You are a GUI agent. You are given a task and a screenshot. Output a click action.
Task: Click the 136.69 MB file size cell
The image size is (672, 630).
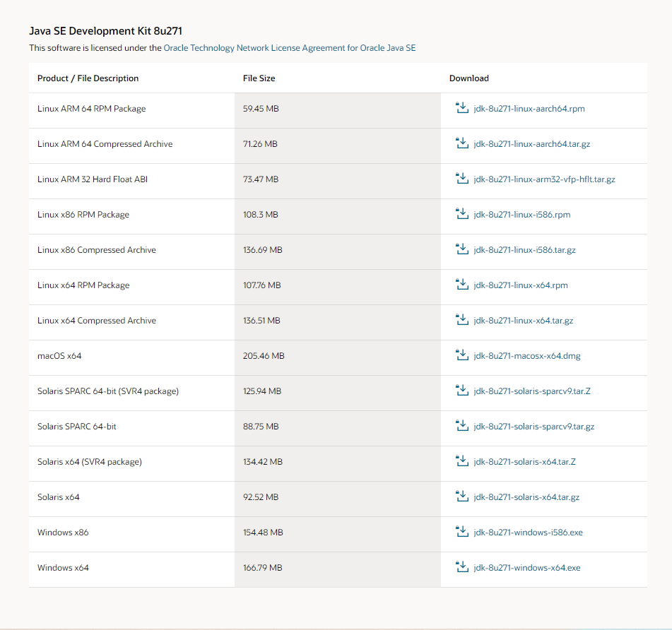pos(338,252)
